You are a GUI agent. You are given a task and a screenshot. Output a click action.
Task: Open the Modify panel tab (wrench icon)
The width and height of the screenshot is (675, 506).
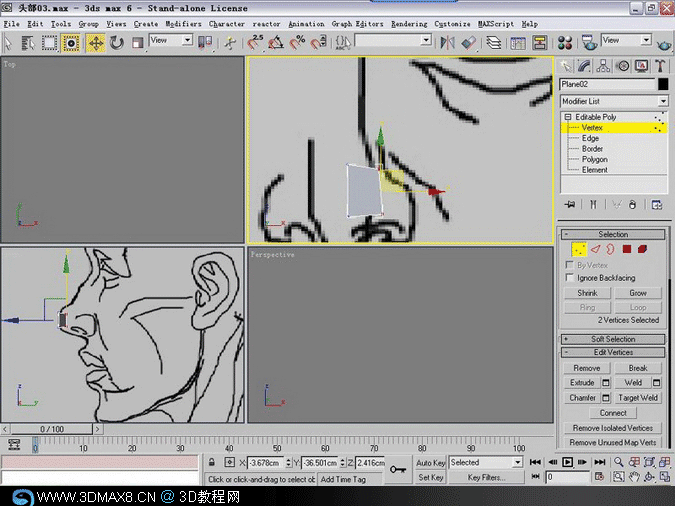coord(586,66)
